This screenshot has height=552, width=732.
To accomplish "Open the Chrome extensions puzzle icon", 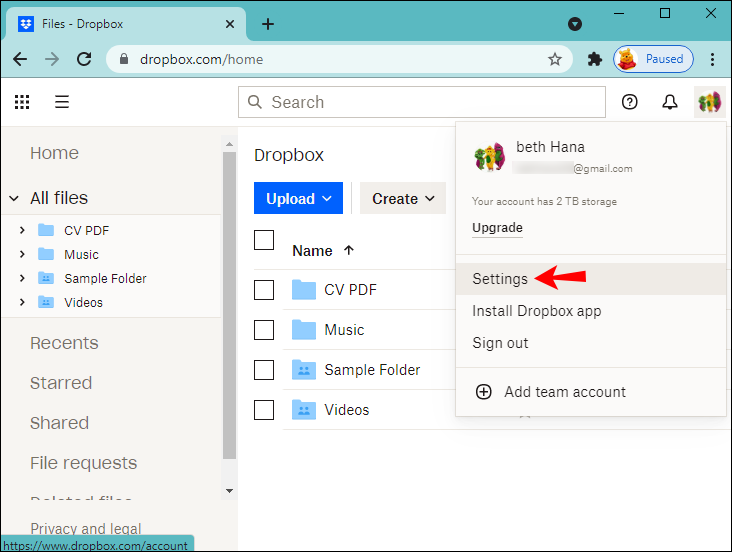I will [594, 59].
